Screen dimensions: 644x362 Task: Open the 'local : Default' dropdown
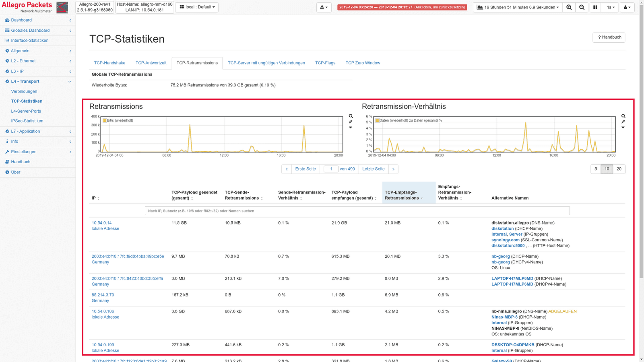[x=197, y=7]
